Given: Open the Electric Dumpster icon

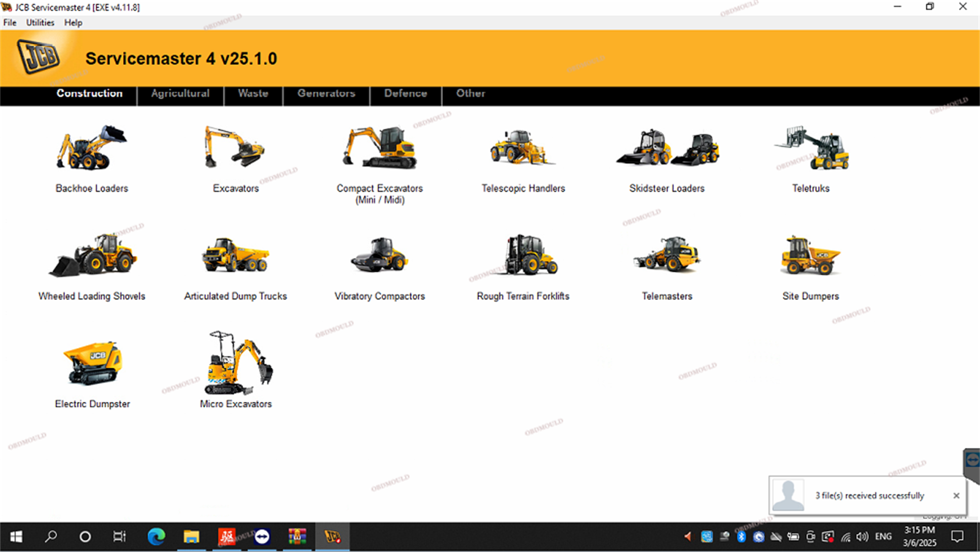Looking at the screenshot, I should click(92, 363).
